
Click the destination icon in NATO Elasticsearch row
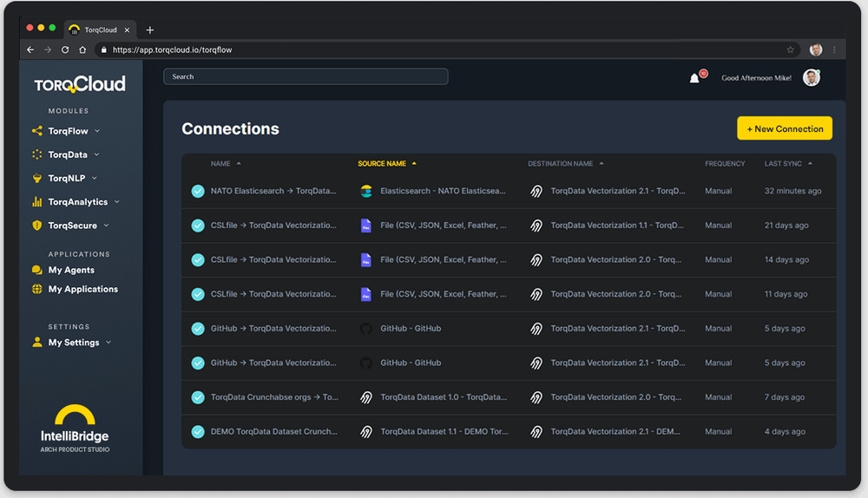(x=536, y=191)
